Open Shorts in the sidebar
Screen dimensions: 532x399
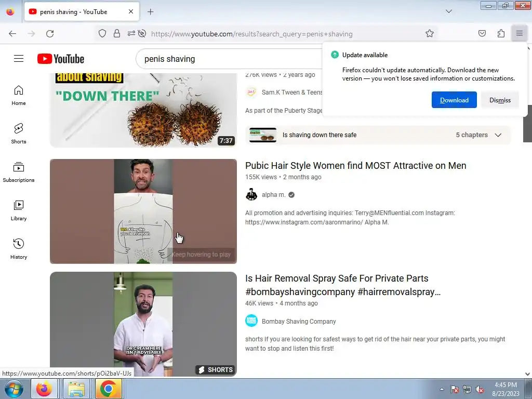tap(19, 134)
